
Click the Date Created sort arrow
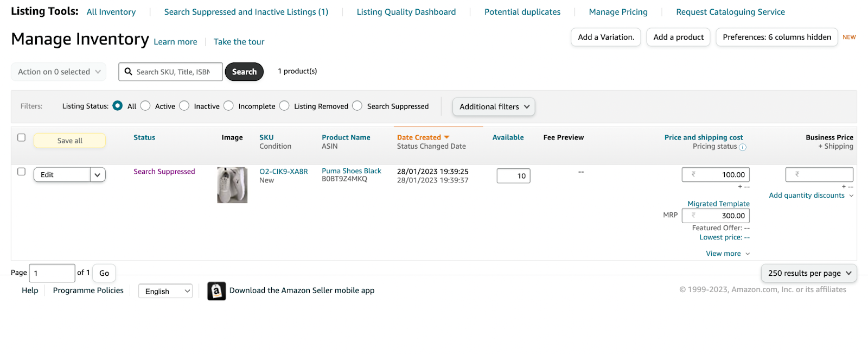[446, 137]
